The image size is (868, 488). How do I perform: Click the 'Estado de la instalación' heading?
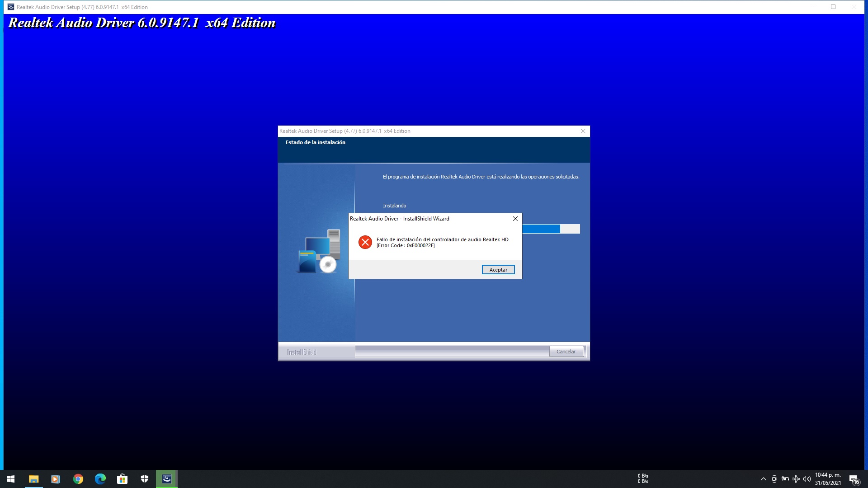coord(315,142)
